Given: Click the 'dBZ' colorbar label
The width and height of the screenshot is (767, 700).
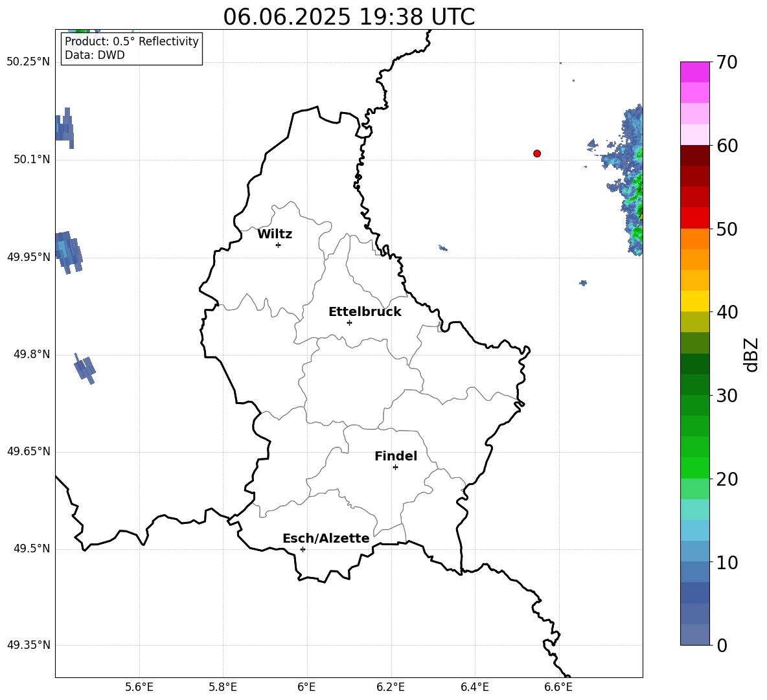Looking at the screenshot, I should click(751, 355).
